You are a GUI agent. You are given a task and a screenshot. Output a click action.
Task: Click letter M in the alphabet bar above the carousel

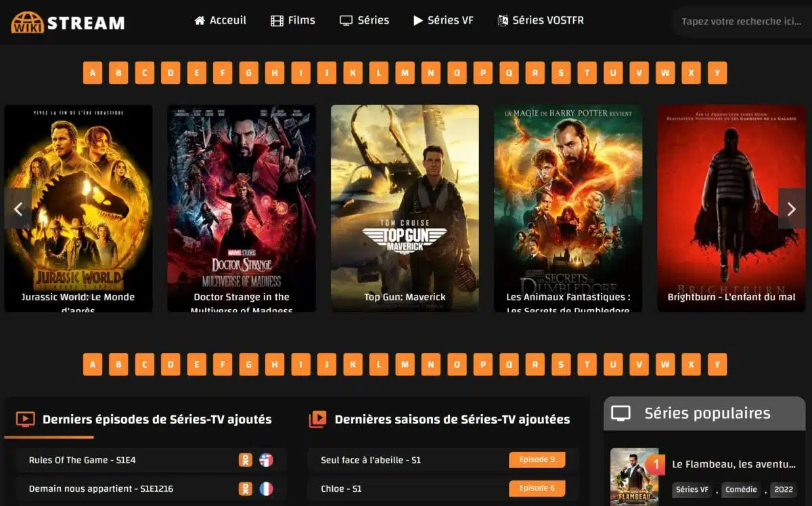pyautogui.click(x=405, y=72)
